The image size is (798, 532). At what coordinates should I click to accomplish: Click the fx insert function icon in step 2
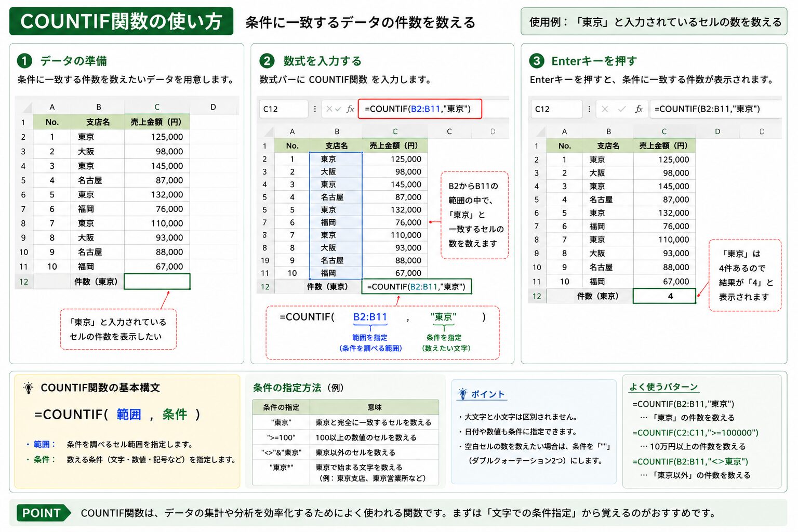(350, 109)
